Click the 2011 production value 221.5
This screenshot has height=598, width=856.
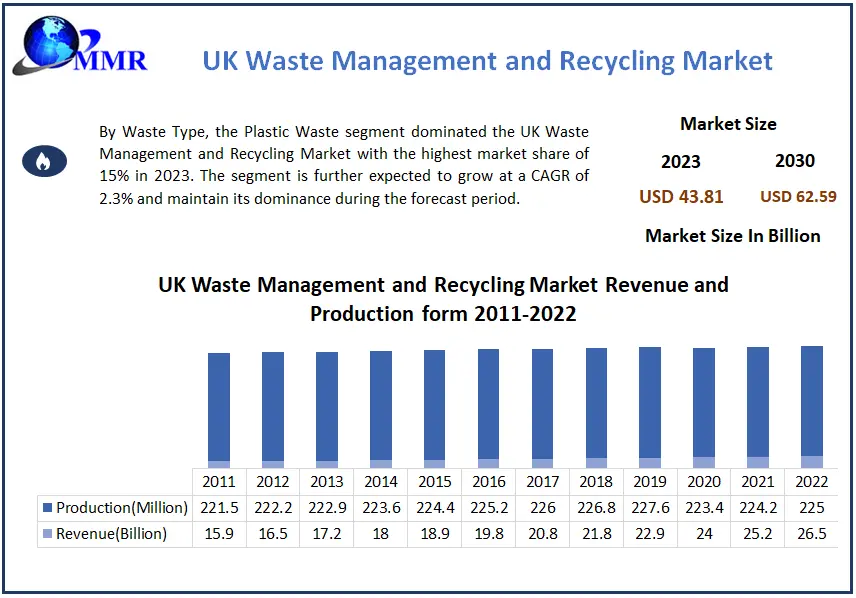pos(219,508)
